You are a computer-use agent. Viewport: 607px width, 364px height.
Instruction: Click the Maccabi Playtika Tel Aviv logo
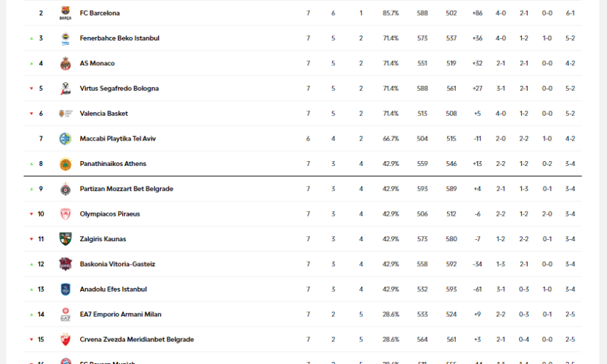(65, 138)
